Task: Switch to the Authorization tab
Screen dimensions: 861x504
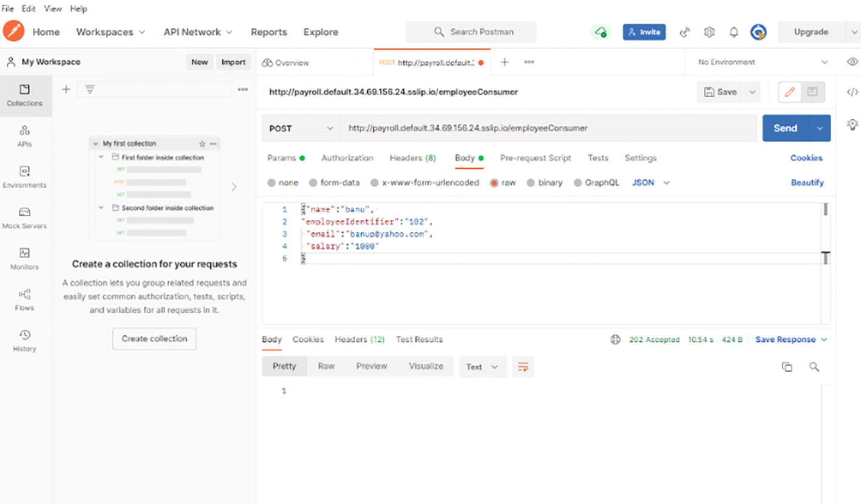Action: pyautogui.click(x=347, y=158)
